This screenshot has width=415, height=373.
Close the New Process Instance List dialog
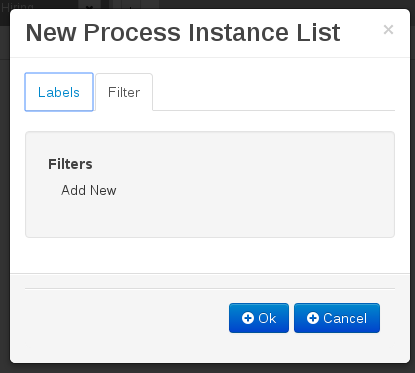[x=388, y=30]
